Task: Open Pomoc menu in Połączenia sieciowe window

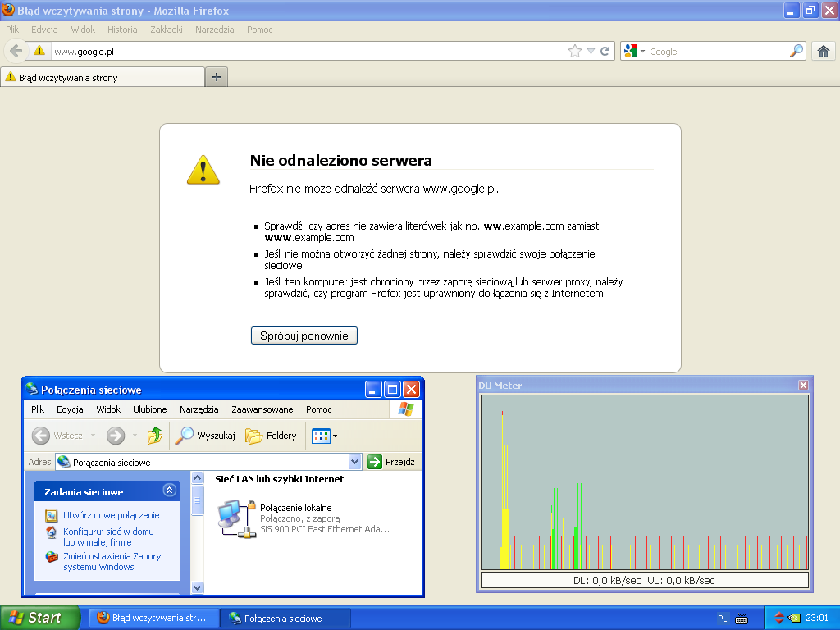Action: pyautogui.click(x=319, y=409)
